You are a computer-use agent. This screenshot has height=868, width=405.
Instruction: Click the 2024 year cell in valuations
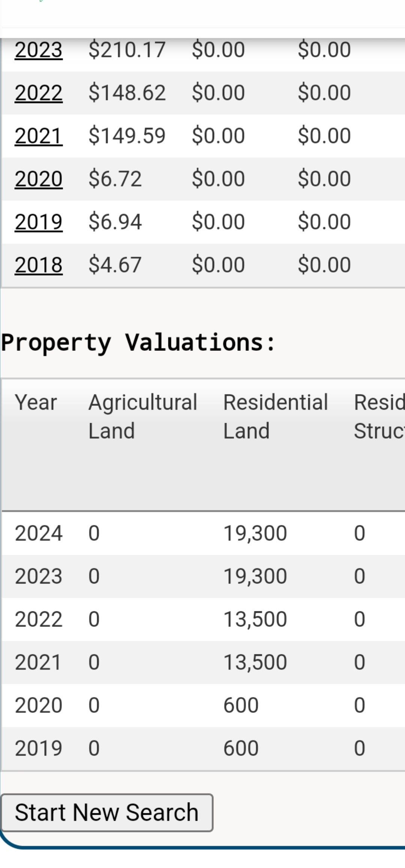coord(39,533)
